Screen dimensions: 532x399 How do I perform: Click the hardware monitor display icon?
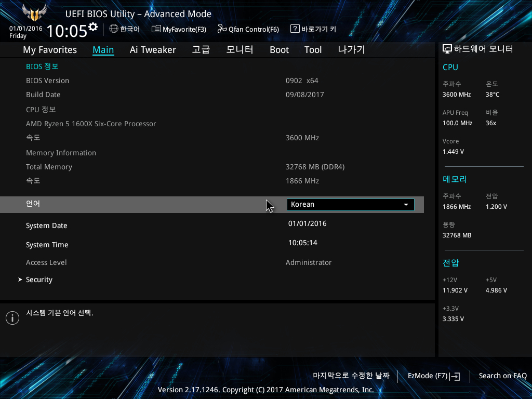[x=447, y=49]
